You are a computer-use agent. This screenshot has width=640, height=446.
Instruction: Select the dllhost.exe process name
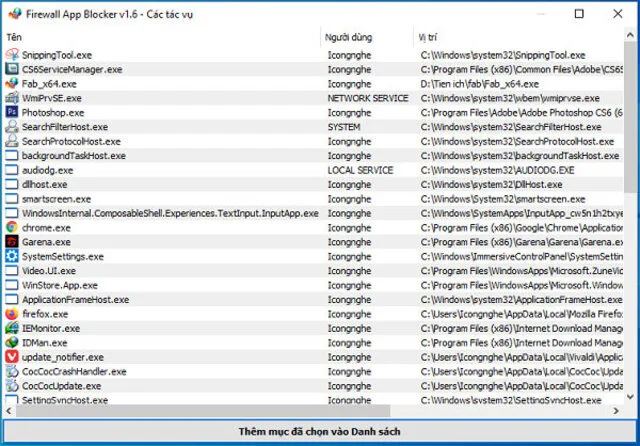pos(44,184)
